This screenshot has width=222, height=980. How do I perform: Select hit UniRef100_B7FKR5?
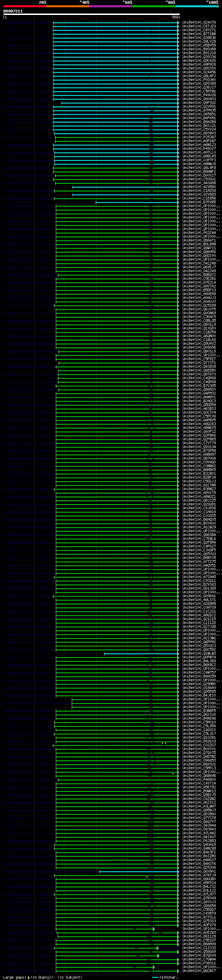199,202
